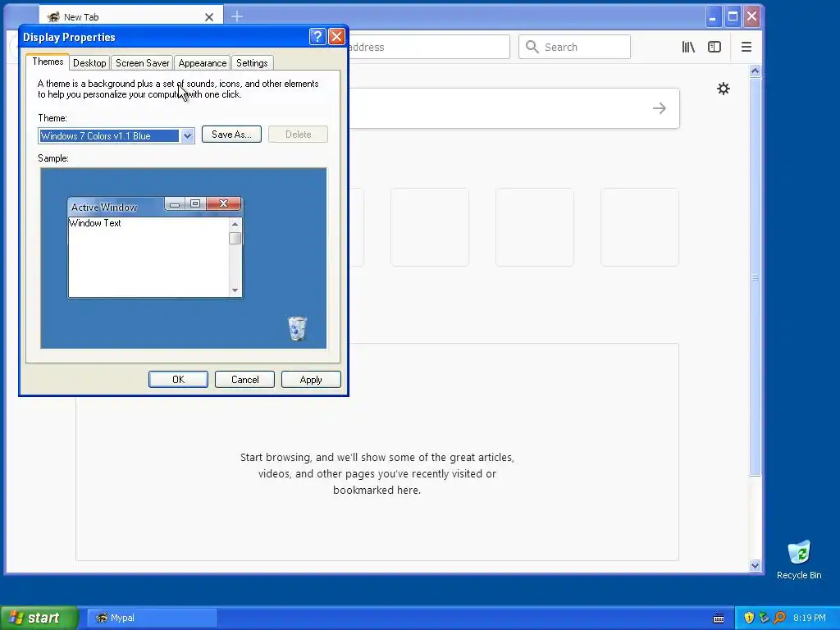Click the Recycle Bin icon in theme sample

(x=297, y=328)
